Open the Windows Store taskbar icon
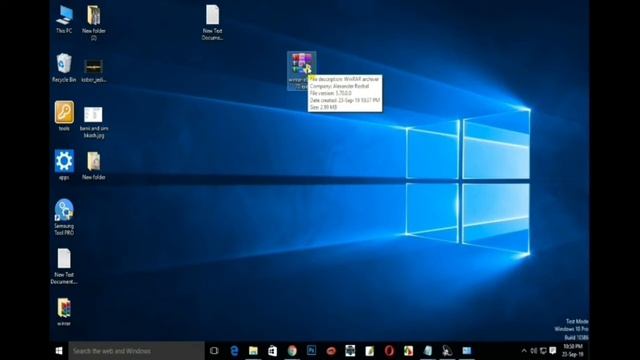This screenshot has height=360, width=640. pyautogui.click(x=272, y=351)
